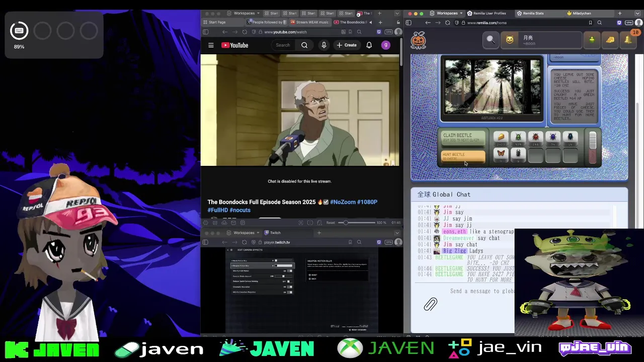Click the HUNT BEETLE button
Image resolution: width=644 pixels, height=362 pixels.
(463, 156)
